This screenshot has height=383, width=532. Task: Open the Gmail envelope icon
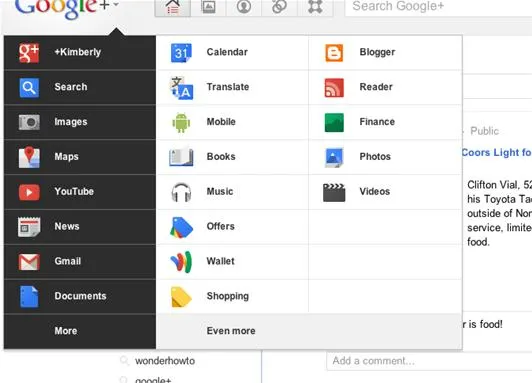(29, 262)
